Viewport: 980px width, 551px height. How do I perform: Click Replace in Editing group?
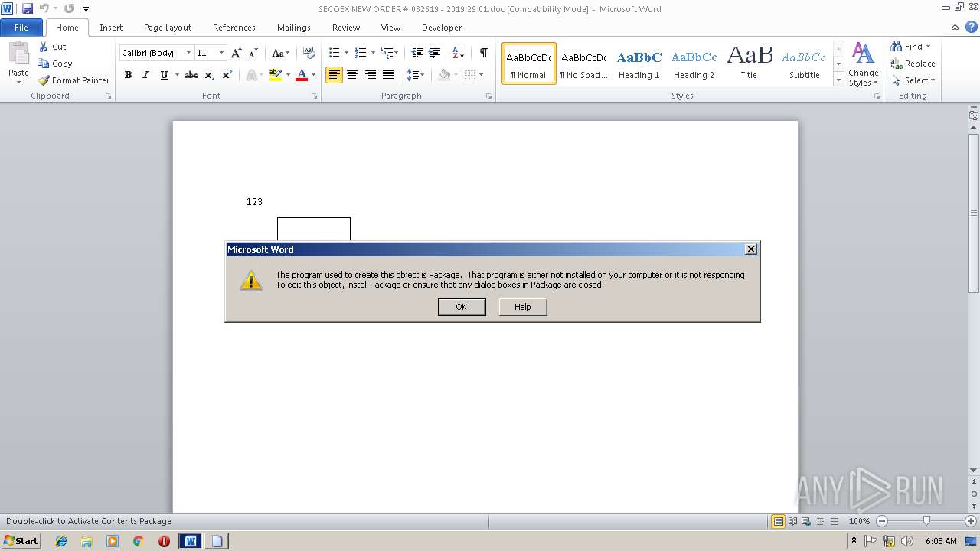tap(913, 64)
